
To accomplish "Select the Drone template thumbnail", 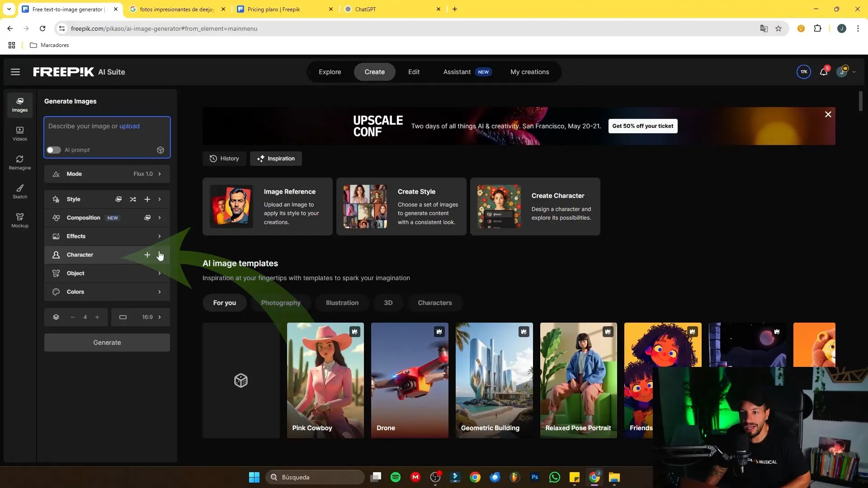I will coord(410,380).
